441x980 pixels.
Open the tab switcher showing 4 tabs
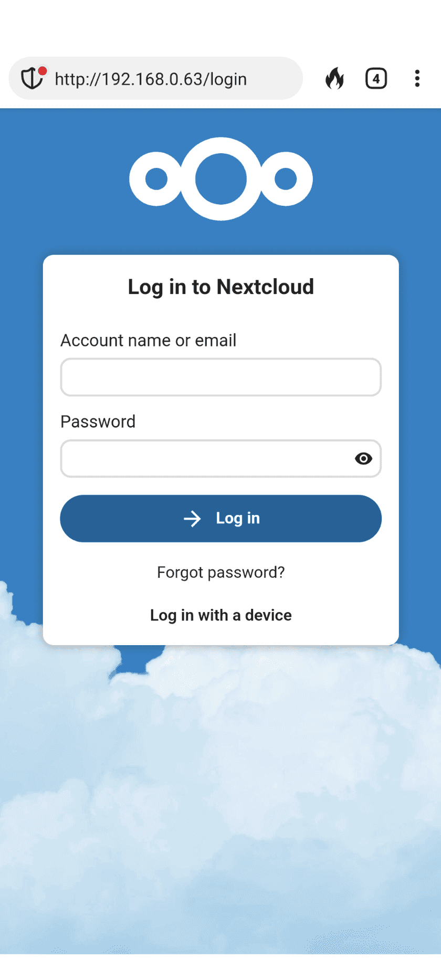coord(376,79)
